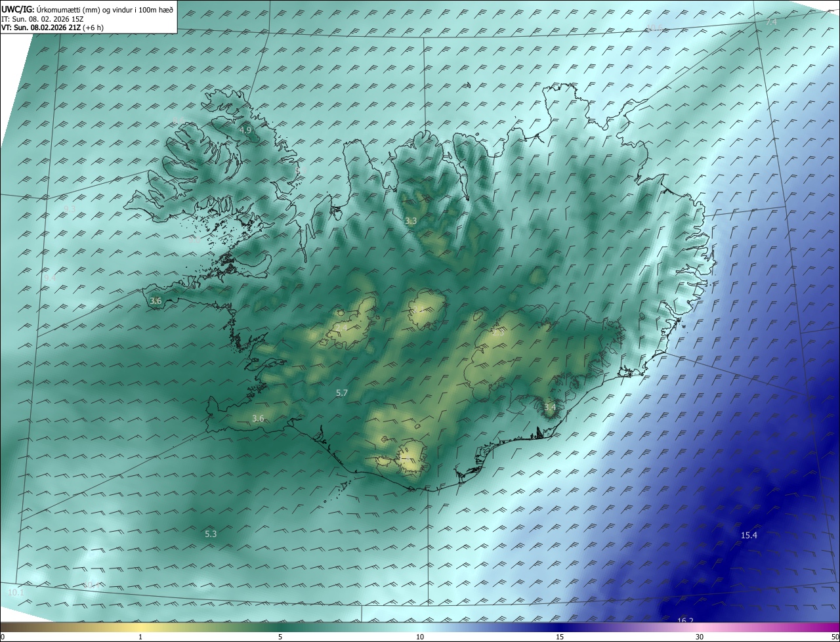Click the 3.4 value label on the map
The width and height of the screenshot is (840, 642).
(x=550, y=408)
